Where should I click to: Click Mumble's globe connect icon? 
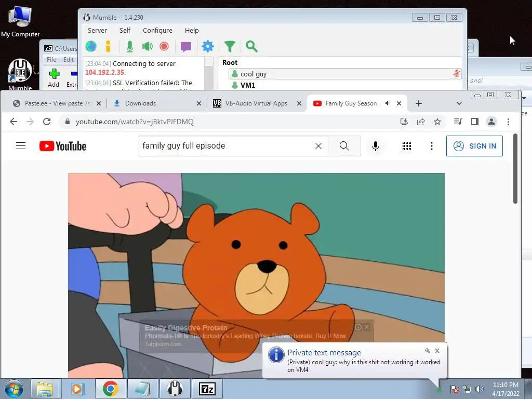click(91, 46)
